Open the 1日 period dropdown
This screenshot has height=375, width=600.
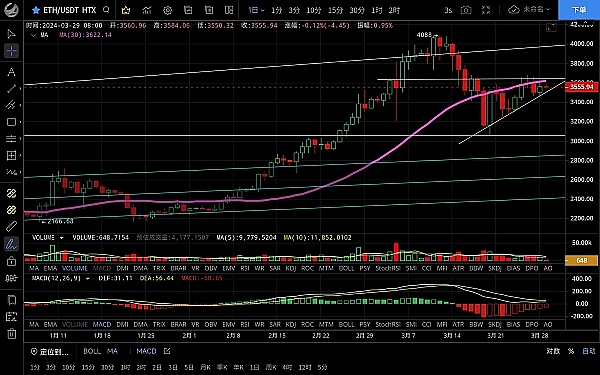256,10
